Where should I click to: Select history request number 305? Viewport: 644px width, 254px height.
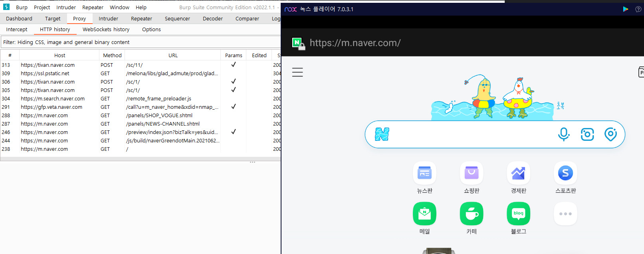[x=141, y=90]
